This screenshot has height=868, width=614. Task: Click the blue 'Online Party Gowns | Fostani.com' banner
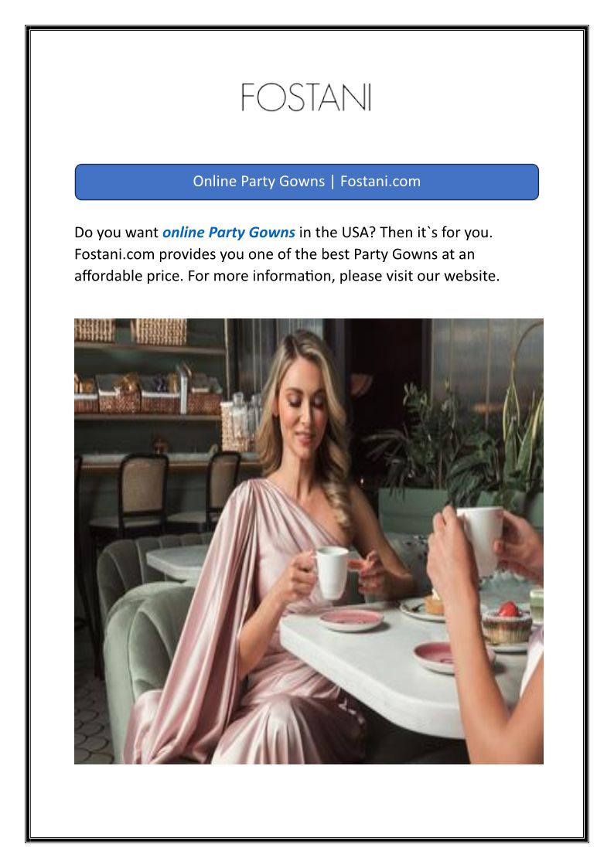coord(307,182)
